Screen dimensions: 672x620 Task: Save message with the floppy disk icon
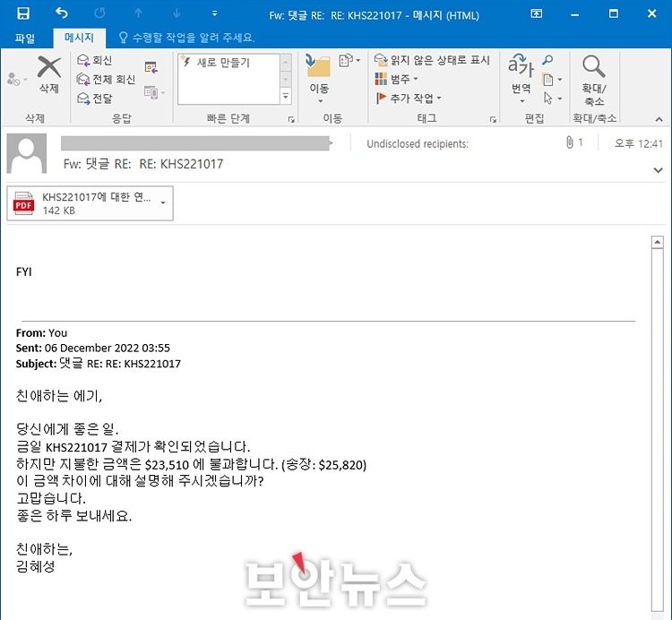(x=23, y=13)
